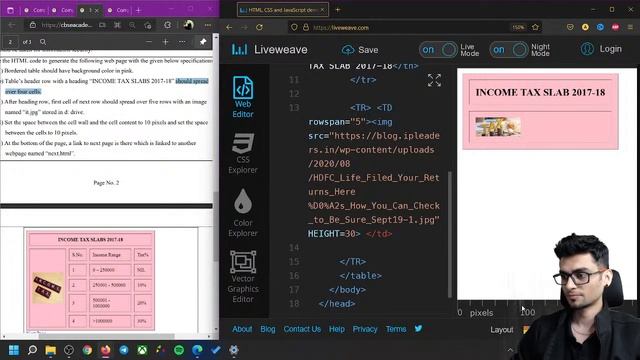This screenshot has height=360, width=640.
Task: Open the About link
Action: pos(242,329)
